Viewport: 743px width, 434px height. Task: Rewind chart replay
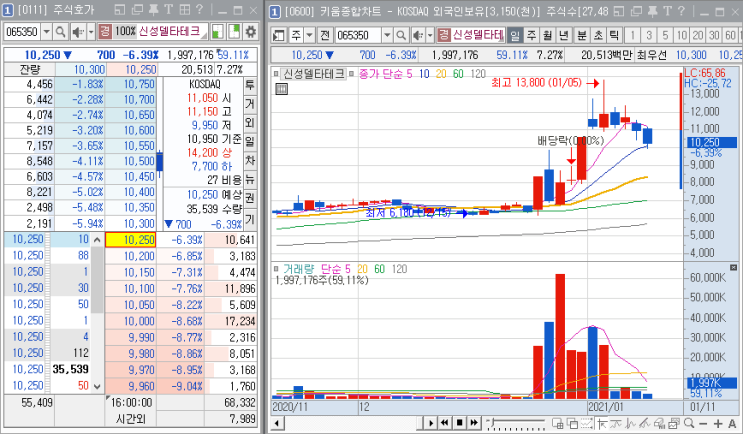coord(444,423)
